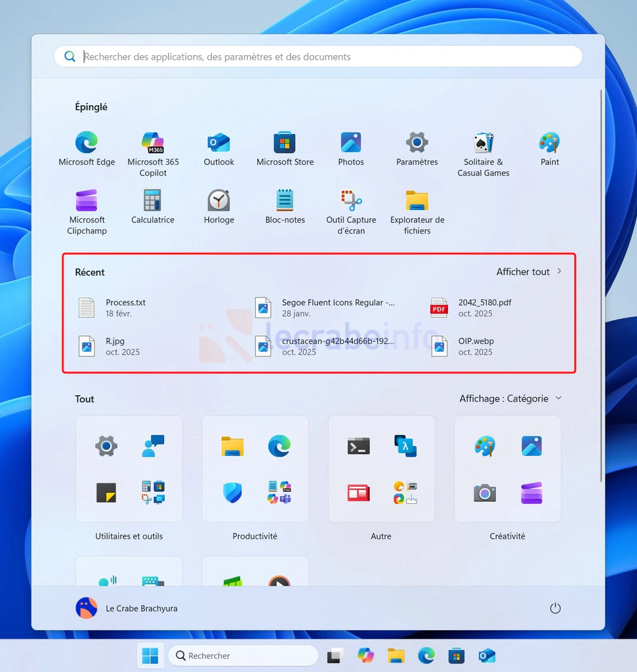This screenshot has width=637, height=672.
Task: Open Paint icon inside the Créativité group
Action: pyautogui.click(x=485, y=446)
